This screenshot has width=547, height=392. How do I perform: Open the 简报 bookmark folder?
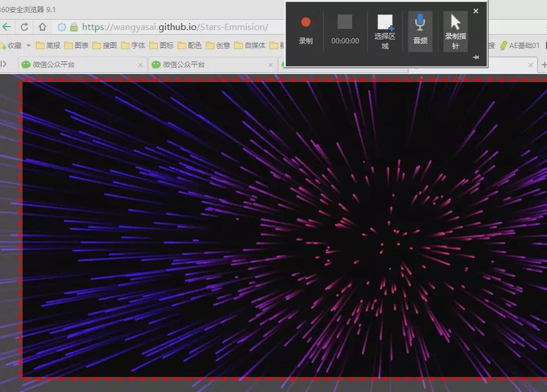[x=48, y=46]
